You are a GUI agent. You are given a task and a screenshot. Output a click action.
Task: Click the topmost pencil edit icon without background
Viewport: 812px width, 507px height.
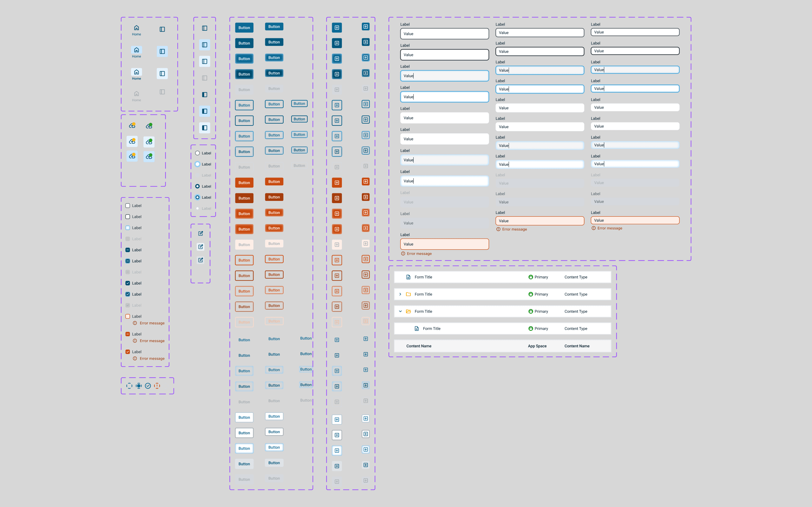(201, 234)
